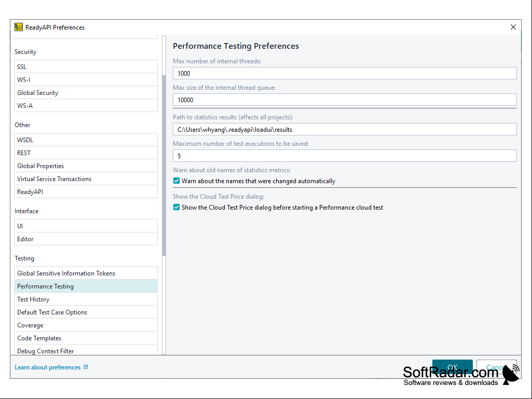
Task: Open WSDL preferences
Action: tap(86, 140)
